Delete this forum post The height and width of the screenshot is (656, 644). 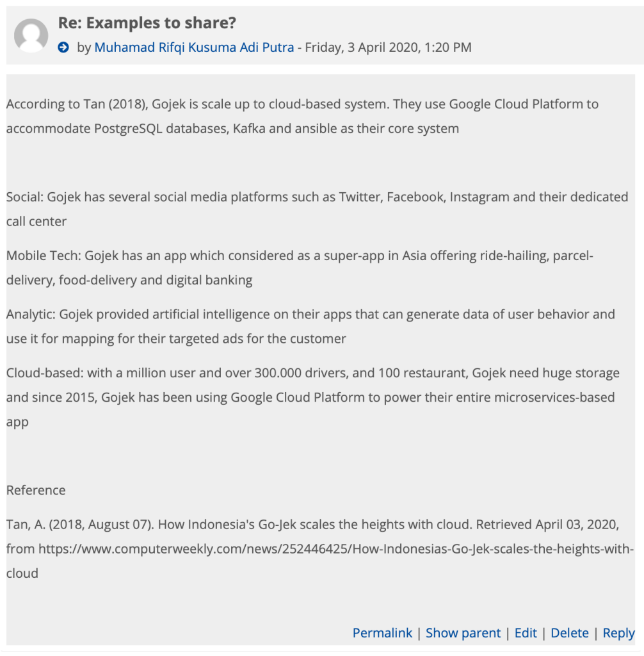tap(569, 633)
